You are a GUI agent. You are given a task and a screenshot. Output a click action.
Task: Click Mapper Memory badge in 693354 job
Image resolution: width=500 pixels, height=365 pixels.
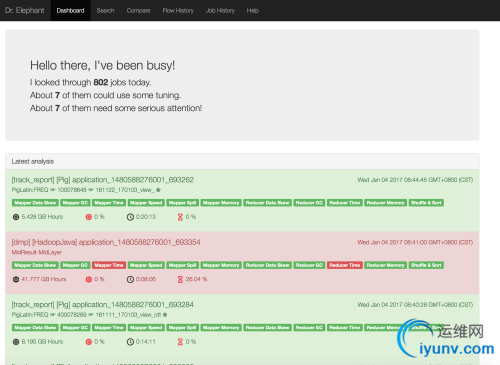221,265
